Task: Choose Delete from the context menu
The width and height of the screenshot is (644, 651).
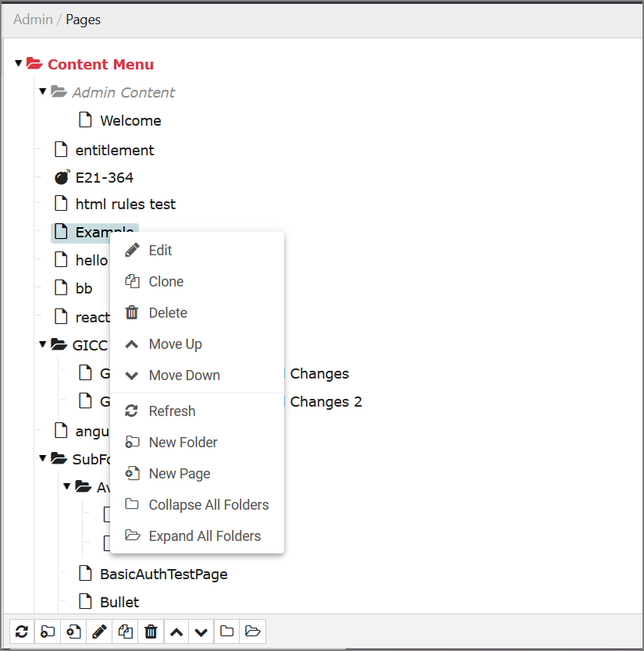Action: point(197,313)
